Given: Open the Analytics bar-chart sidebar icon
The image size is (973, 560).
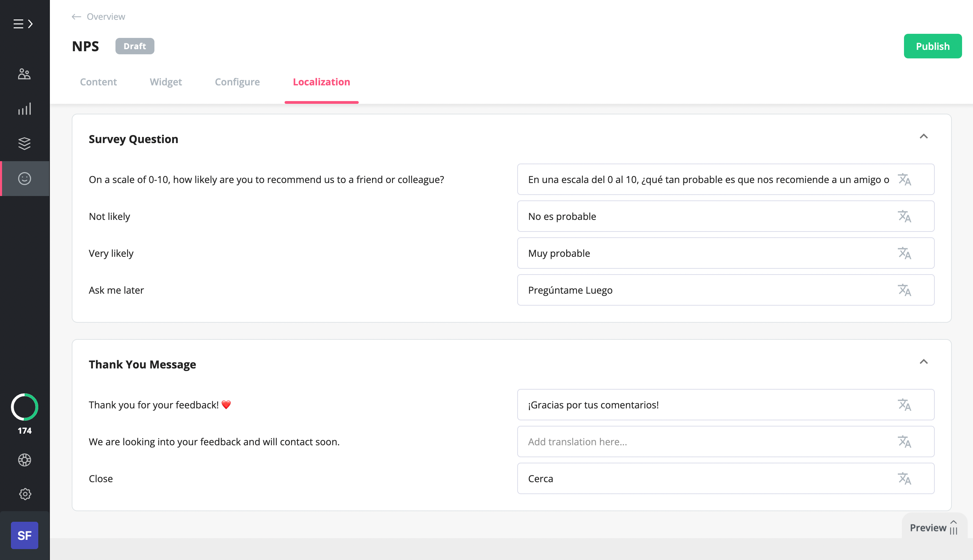Looking at the screenshot, I should pyautogui.click(x=24, y=109).
